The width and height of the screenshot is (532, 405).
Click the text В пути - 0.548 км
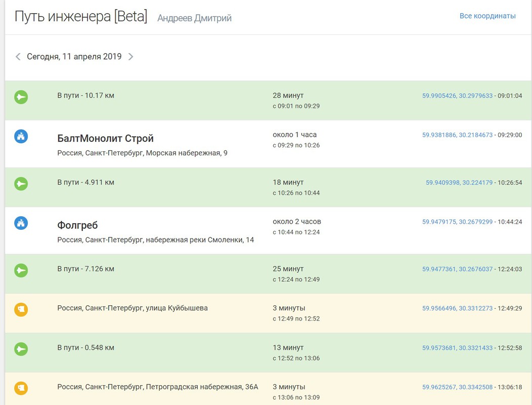point(85,348)
